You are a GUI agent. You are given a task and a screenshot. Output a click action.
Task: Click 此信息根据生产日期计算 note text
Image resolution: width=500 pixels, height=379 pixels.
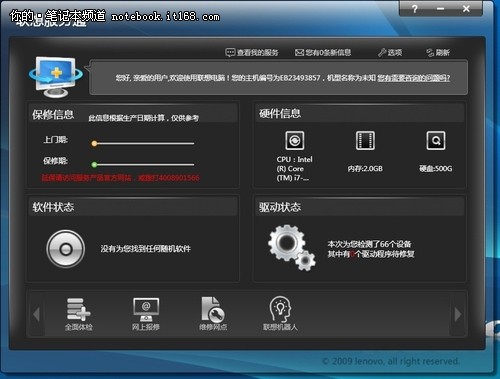143,118
